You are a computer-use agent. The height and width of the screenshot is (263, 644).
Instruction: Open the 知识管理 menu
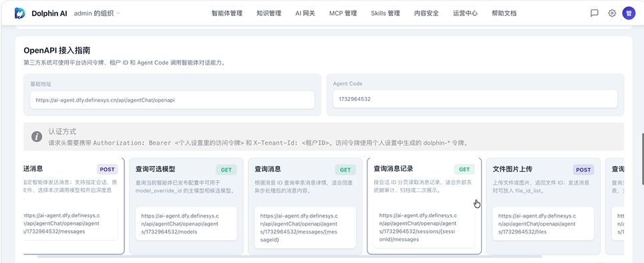269,13
